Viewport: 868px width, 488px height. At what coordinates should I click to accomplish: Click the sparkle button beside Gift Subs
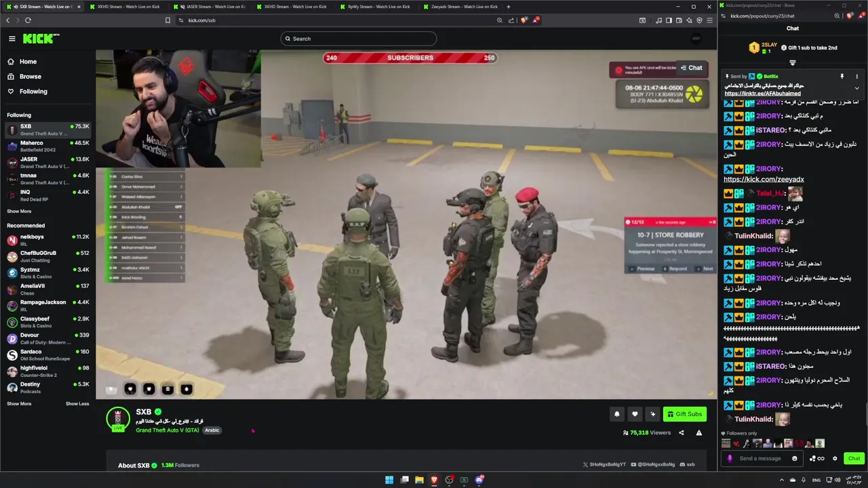coord(652,414)
